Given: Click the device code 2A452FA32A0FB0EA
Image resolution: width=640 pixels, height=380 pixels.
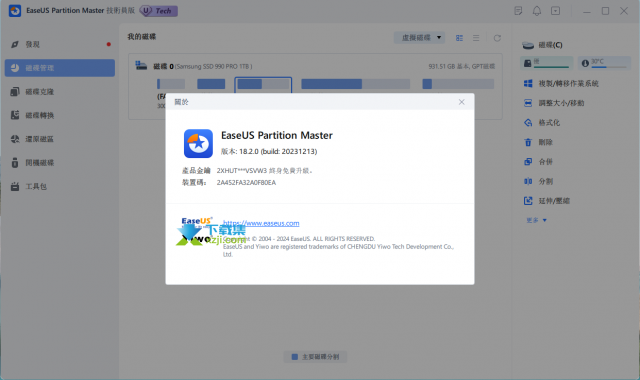Looking at the screenshot, I should point(246,182).
